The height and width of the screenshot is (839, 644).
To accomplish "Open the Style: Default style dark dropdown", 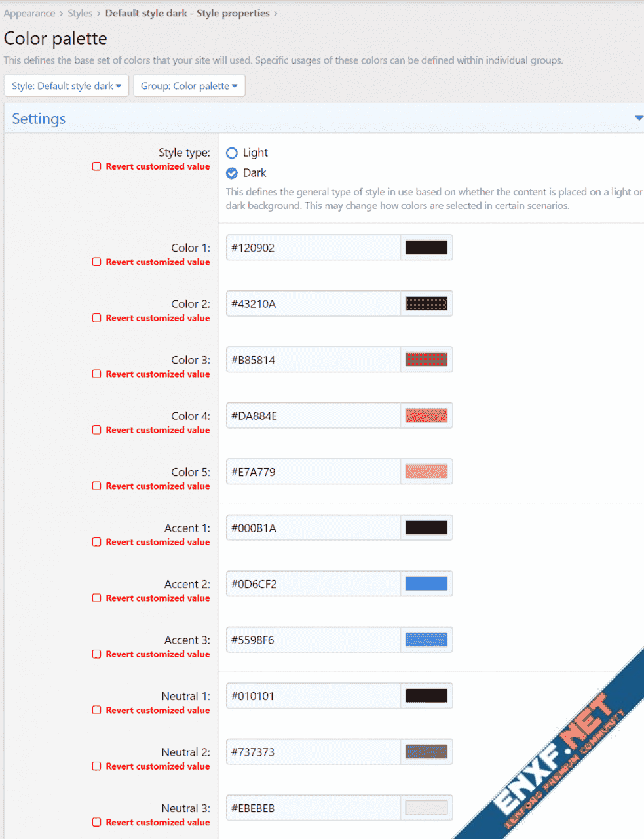I will pos(66,86).
